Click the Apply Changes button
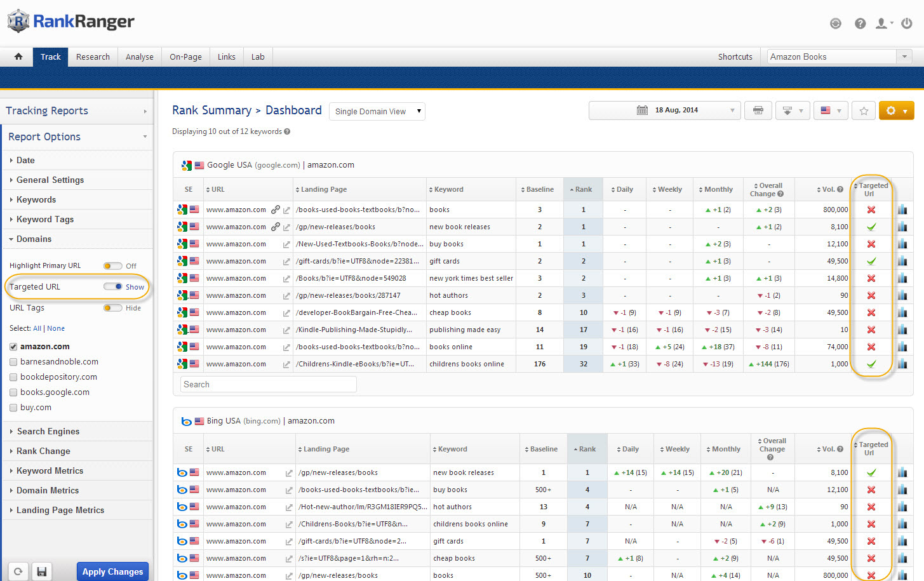924x581 pixels. coord(112,571)
